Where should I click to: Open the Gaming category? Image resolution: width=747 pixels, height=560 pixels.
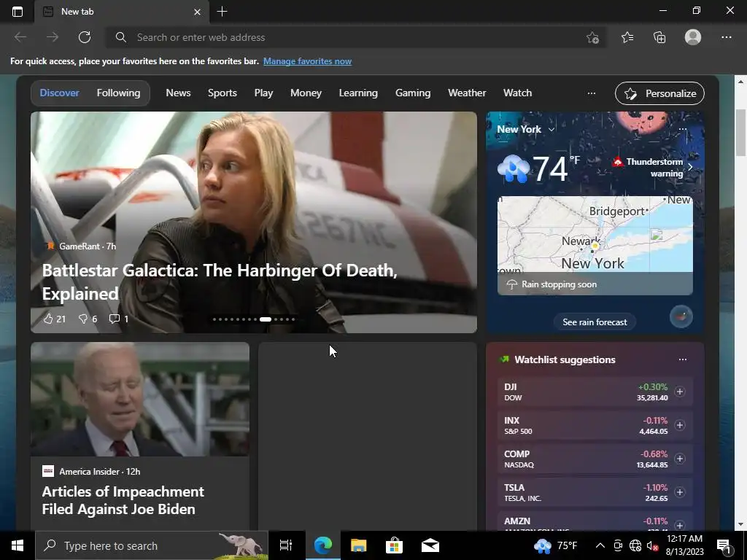click(413, 93)
